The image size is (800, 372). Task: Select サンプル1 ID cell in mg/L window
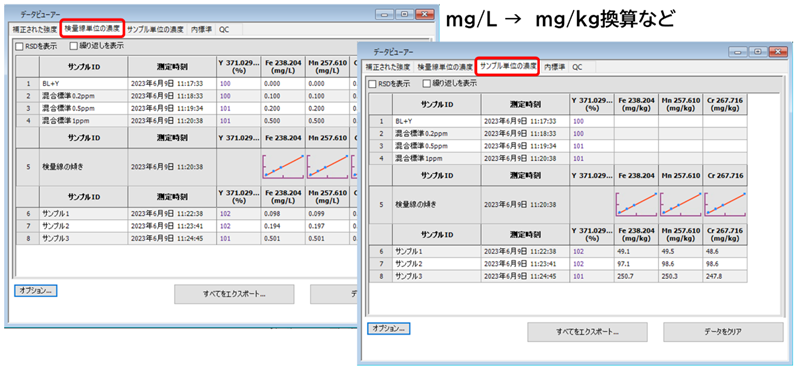pos(83,214)
